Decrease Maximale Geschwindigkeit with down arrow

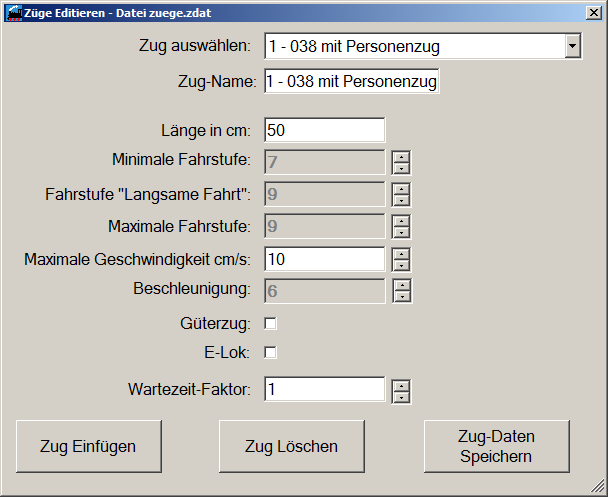[x=401, y=265]
